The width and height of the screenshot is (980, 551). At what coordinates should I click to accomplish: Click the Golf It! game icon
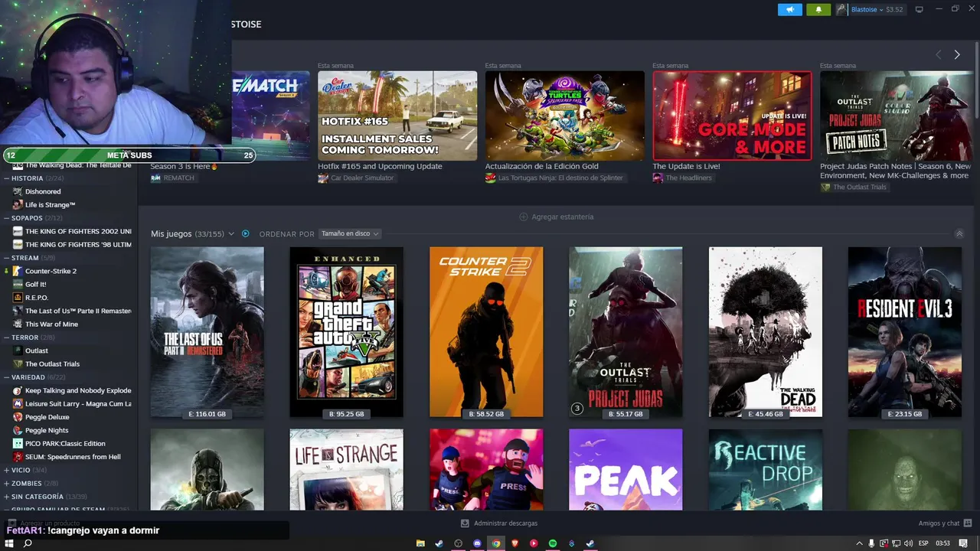point(18,284)
